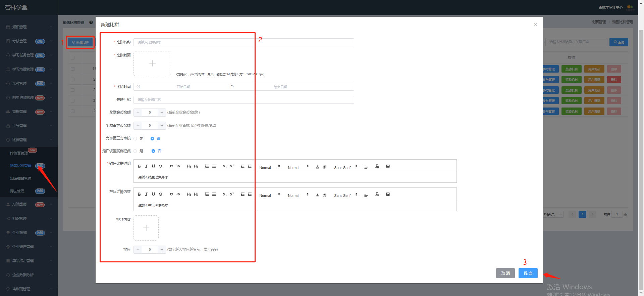Click the 提交 submit button
This screenshot has height=296, width=644.
[528, 273]
